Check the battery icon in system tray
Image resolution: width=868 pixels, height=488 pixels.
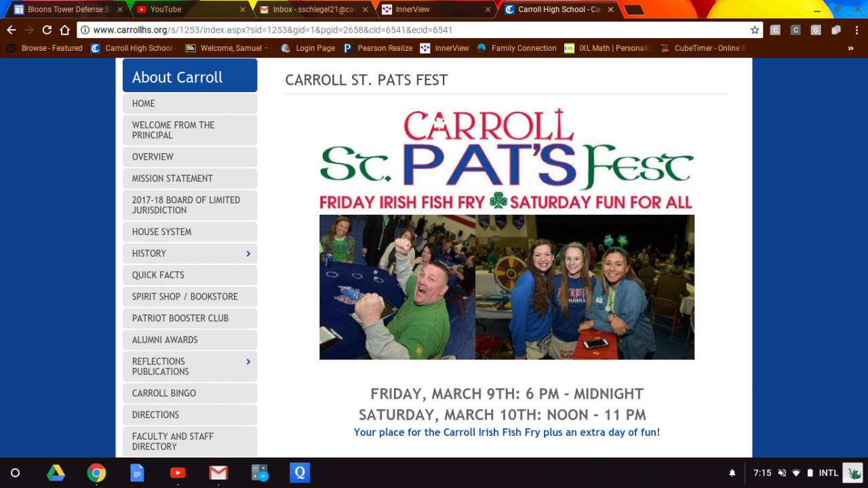pyautogui.click(x=810, y=473)
